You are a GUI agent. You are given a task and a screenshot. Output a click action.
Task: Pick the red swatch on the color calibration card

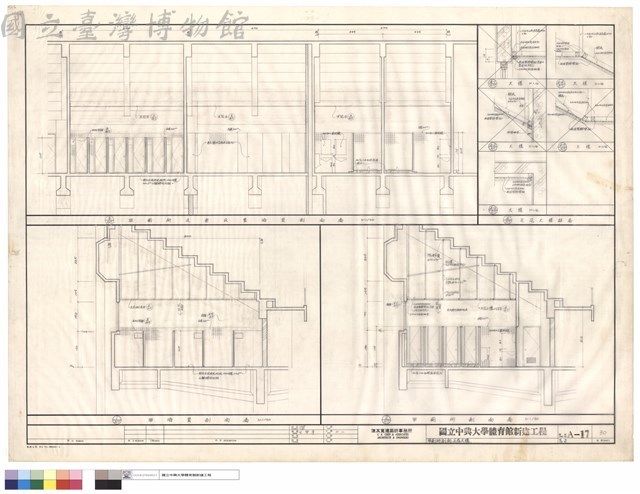pos(62,485)
